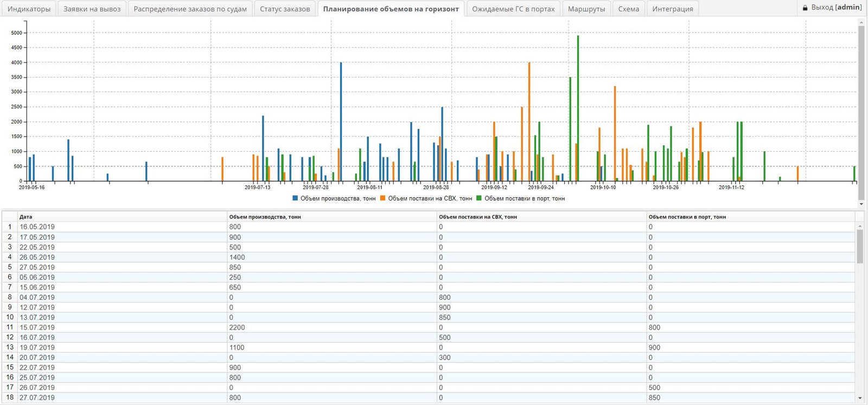Go to the Маршруты tab
The height and width of the screenshot is (405, 868).
[586, 9]
